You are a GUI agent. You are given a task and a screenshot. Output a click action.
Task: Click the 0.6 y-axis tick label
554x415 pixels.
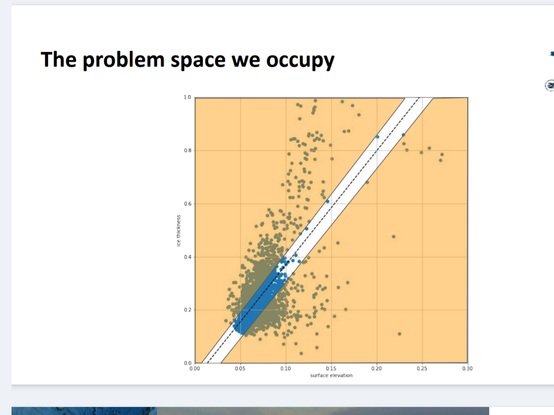point(187,204)
